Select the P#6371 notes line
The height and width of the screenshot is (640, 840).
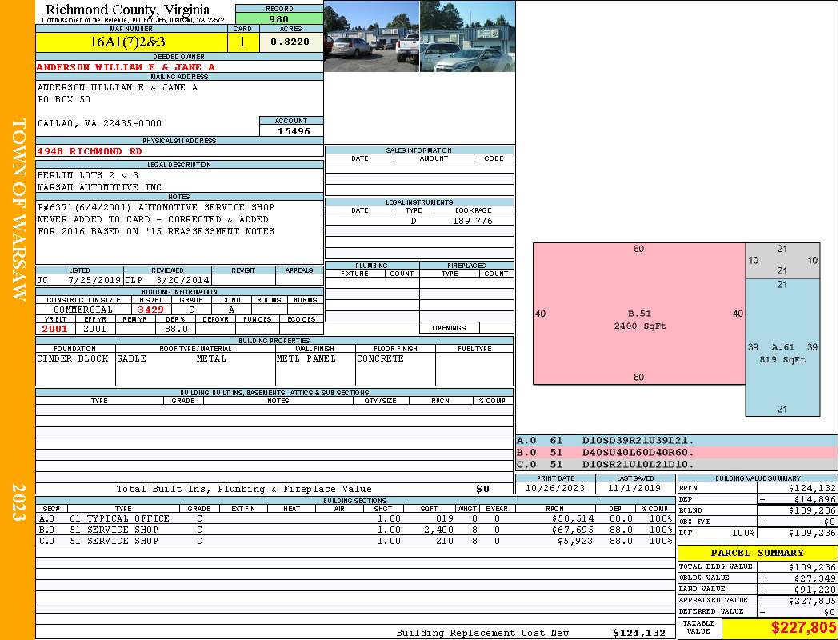tap(156, 206)
